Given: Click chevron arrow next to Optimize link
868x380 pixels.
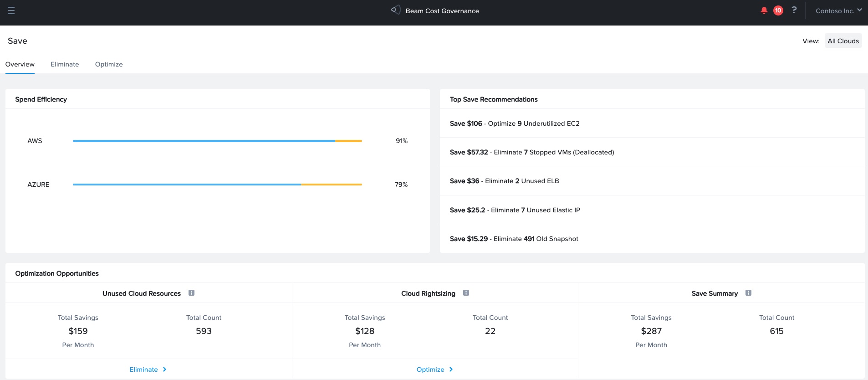Looking at the screenshot, I should (451, 370).
